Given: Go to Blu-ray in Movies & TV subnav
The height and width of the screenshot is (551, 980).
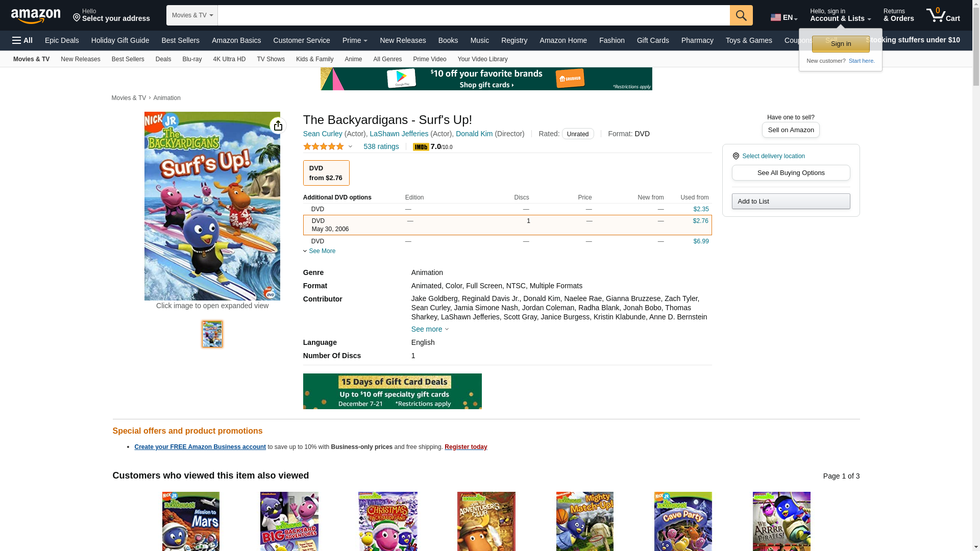Looking at the screenshot, I should click(192, 59).
